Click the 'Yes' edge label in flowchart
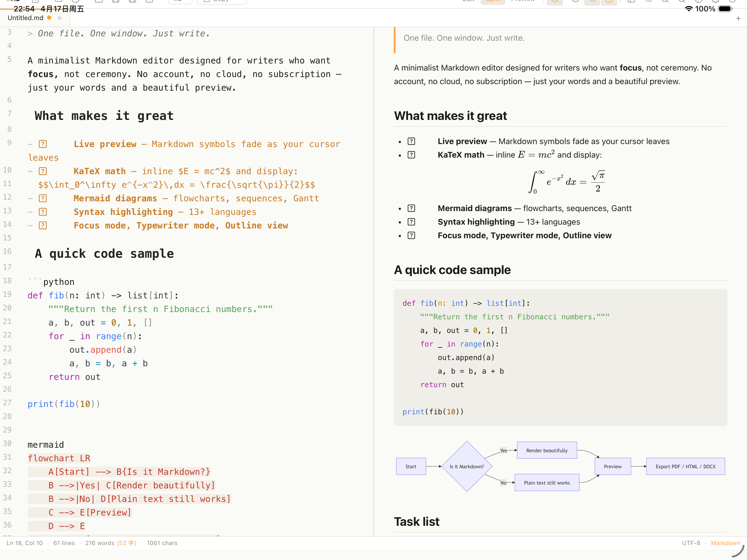This screenshot has width=747, height=560. click(504, 450)
